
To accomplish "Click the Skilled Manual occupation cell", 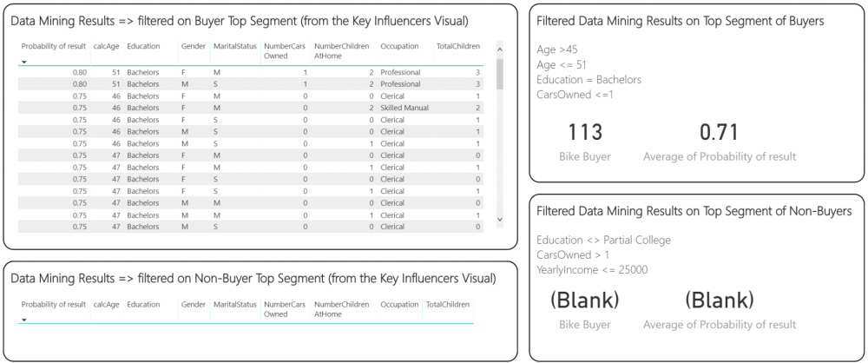I will 404,108.
